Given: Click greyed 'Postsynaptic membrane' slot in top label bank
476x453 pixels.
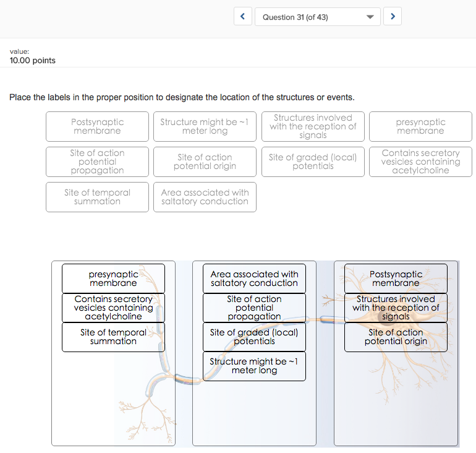Looking at the screenshot, I should [97, 126].
